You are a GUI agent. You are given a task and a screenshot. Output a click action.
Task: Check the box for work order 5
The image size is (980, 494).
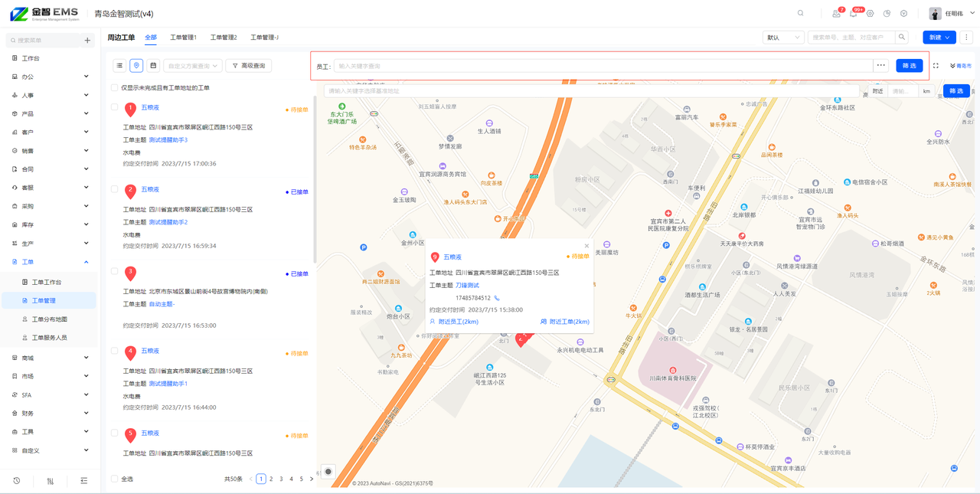(115, 433)
